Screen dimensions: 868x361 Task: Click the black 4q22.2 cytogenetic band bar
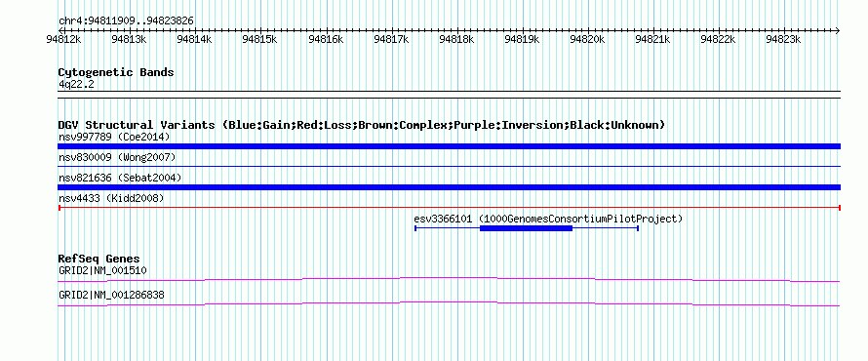(x=449, y=94)
